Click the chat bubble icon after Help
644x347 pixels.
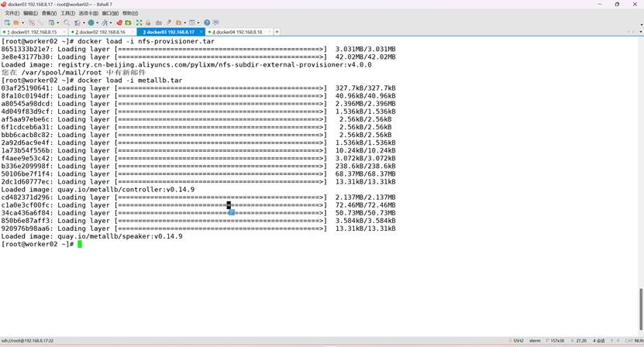coord(216,22)
